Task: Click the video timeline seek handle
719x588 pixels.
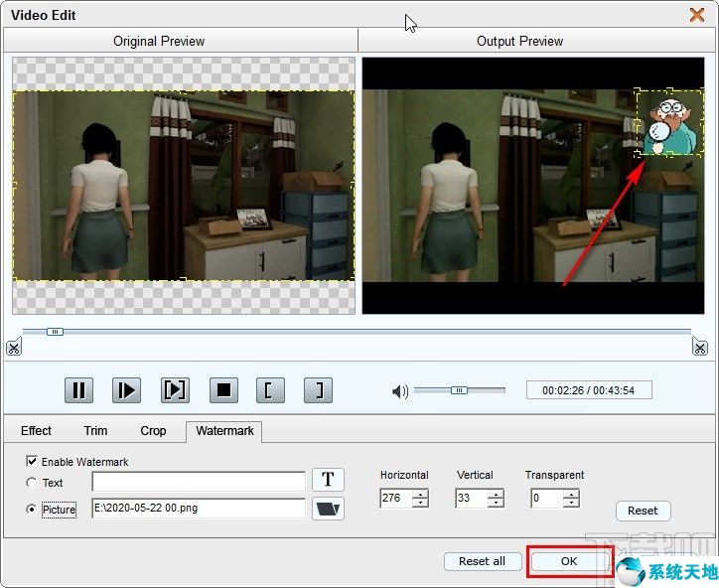Action: 55,332
